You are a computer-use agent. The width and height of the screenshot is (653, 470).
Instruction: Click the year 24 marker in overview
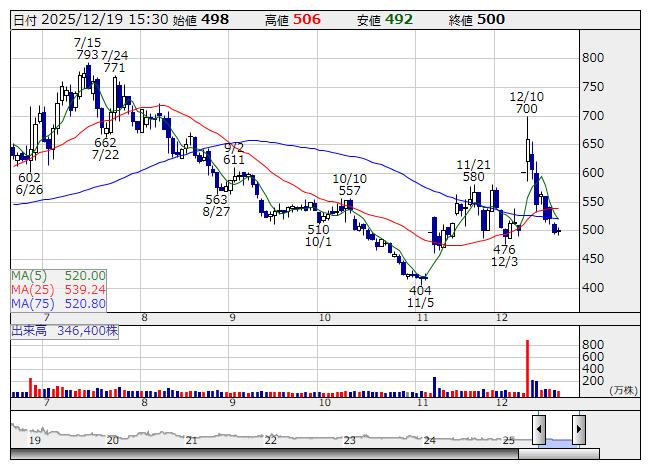[x=429, y=440]
